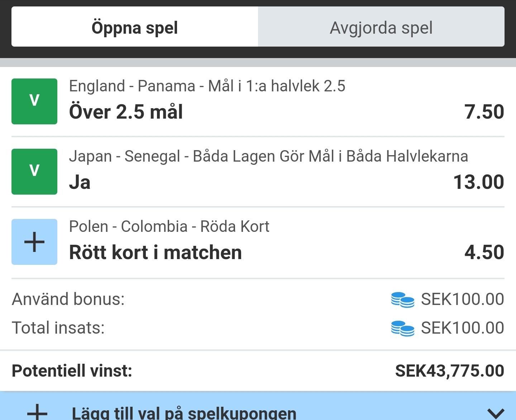
Task: Click the 4.50 odds value
Action: point(484,252)
